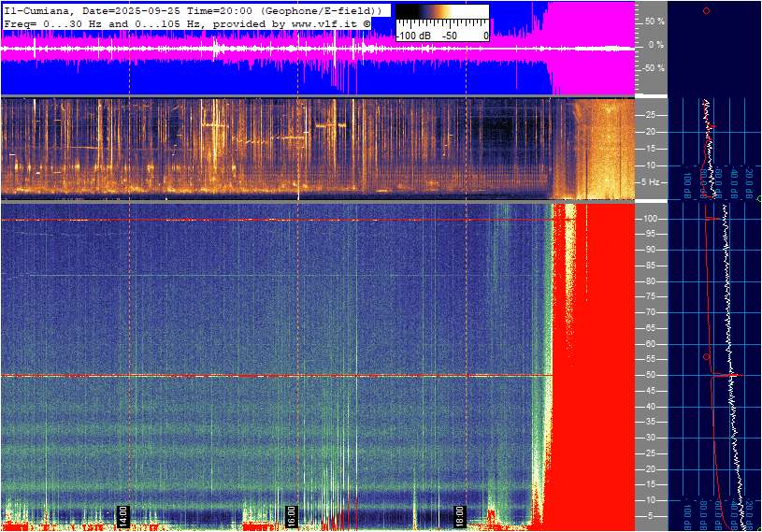The image size is (762, 532).
Task: Jump to the 16:00 time marker
Action: click(x=291, y=516)
